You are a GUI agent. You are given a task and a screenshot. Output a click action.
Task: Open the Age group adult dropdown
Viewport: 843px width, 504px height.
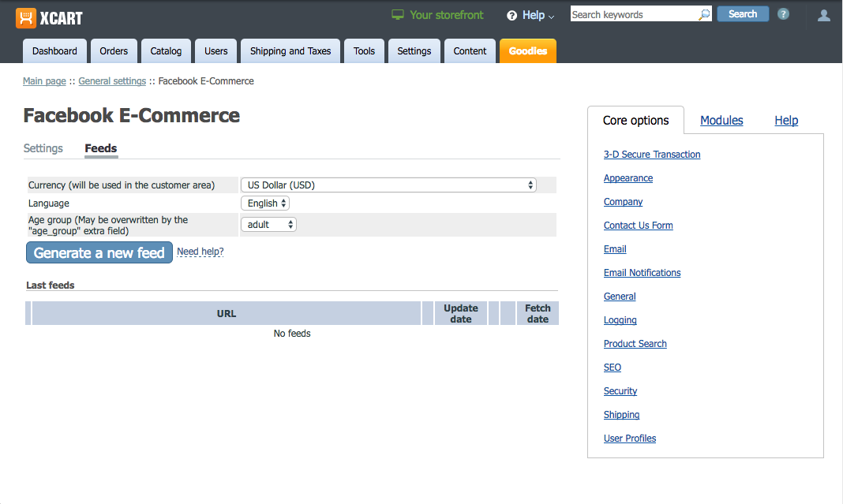tap(268, 225)
